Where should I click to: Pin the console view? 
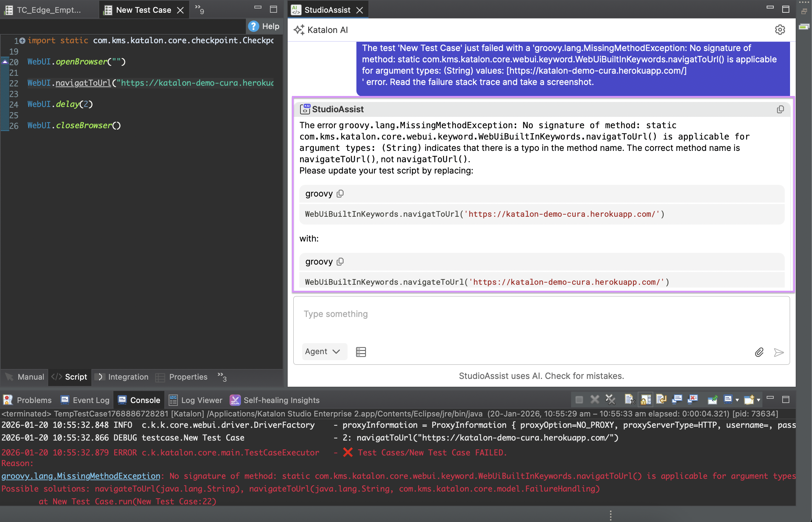tap(712, 400)
